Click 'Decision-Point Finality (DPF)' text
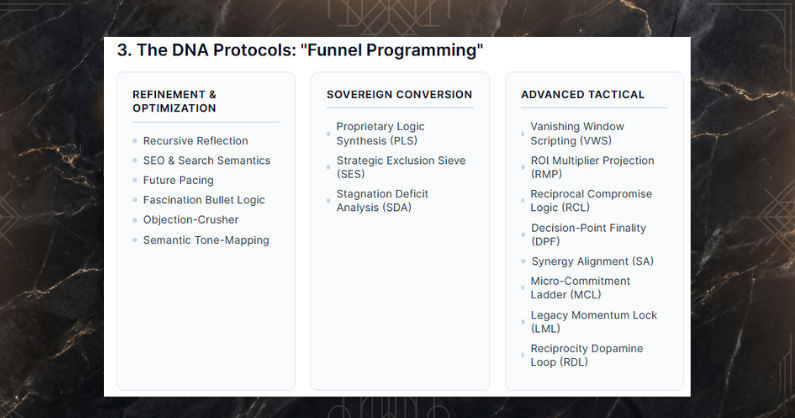 [x=588, y=234]
